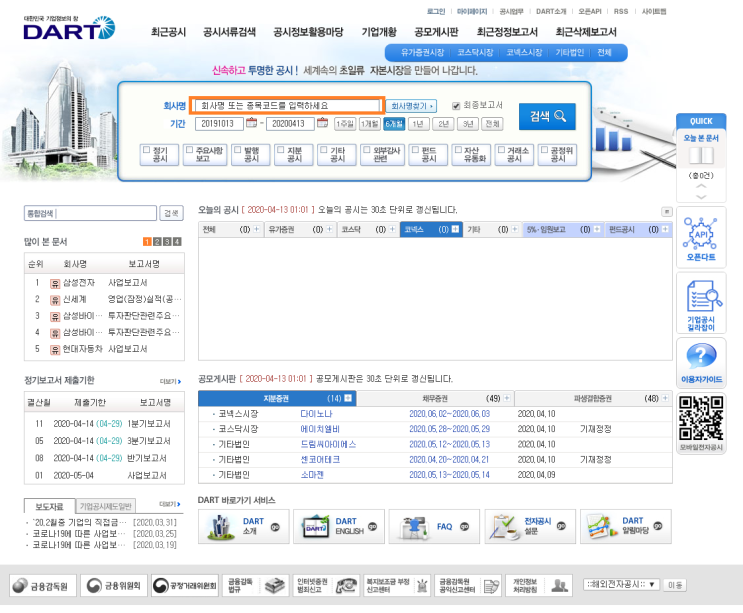
Task: Open the 금융감독원 footer logo link
Action: 43,586
